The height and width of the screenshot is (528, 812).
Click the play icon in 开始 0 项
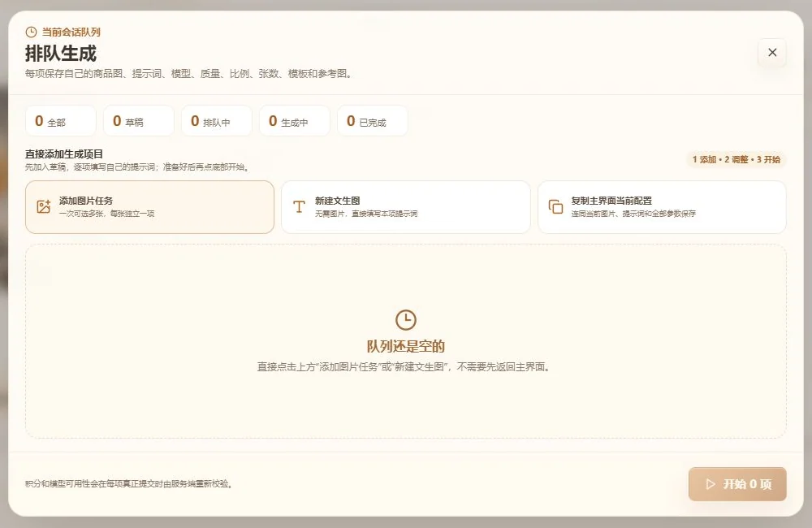(710, 484)
